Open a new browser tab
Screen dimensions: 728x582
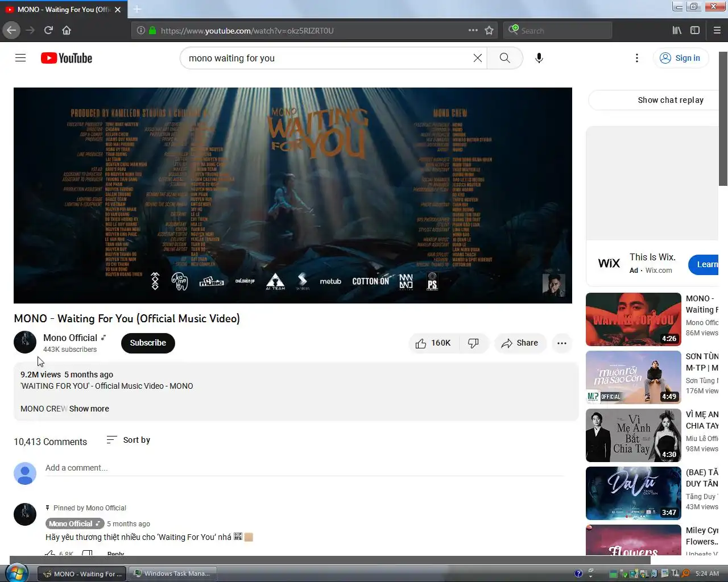pyautogui.click(x=137, y=9)
